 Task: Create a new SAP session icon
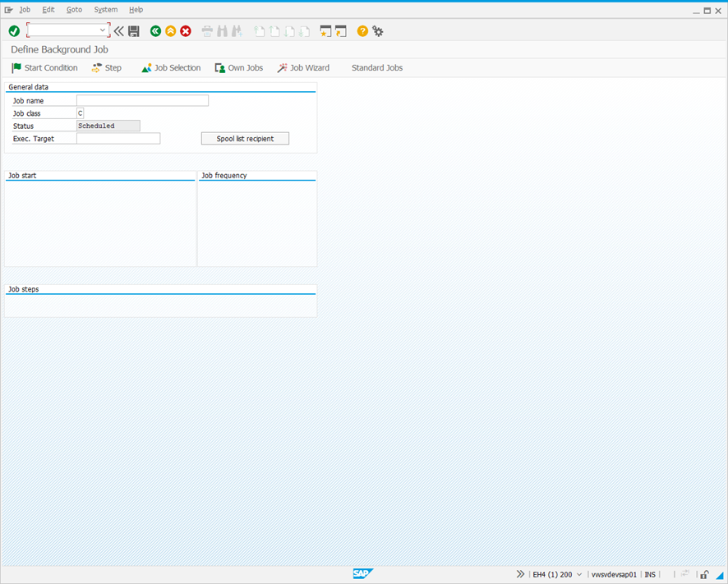click(x=325, y=30)
